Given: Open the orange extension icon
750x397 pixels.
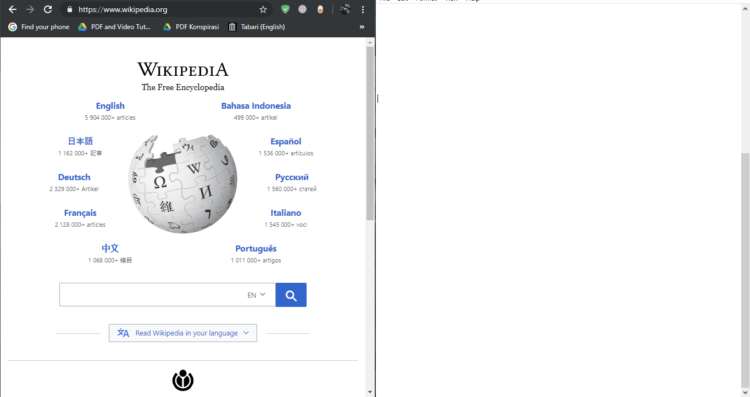Looking at the screenshot, I should (x=320, y=9).
